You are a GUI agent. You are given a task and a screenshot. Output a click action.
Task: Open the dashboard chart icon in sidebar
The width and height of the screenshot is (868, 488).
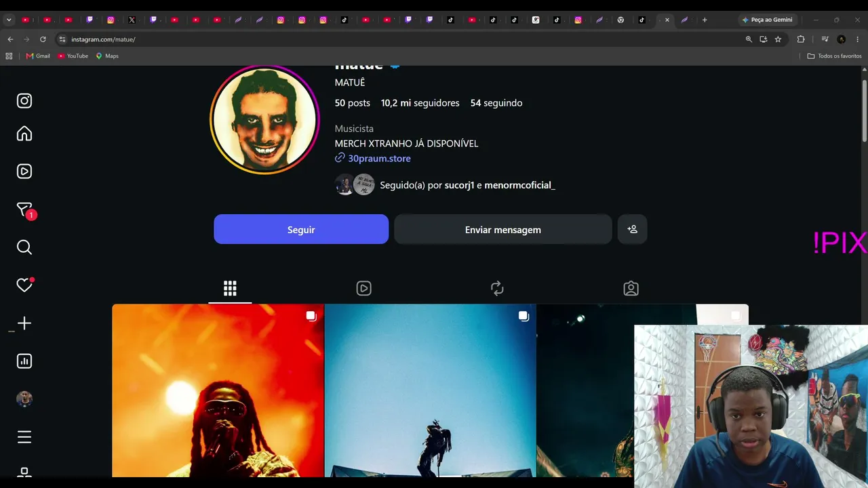click(x=24, y=361)
